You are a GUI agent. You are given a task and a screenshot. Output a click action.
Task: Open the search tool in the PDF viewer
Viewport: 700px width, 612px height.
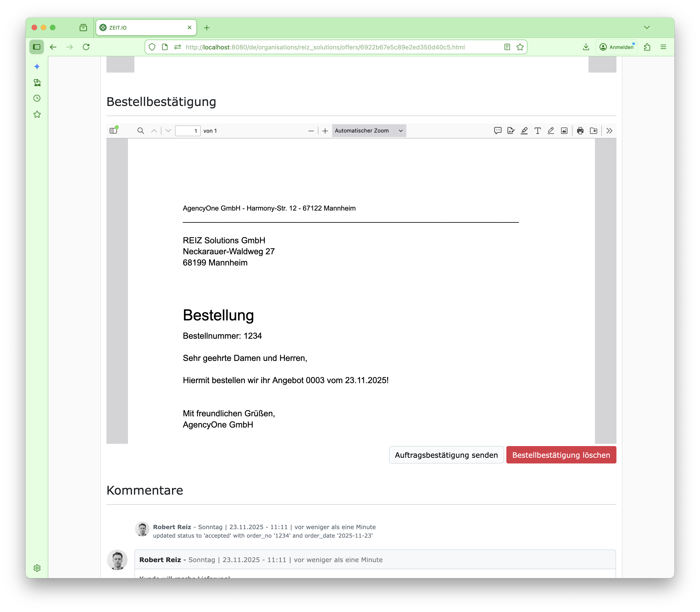141,130
